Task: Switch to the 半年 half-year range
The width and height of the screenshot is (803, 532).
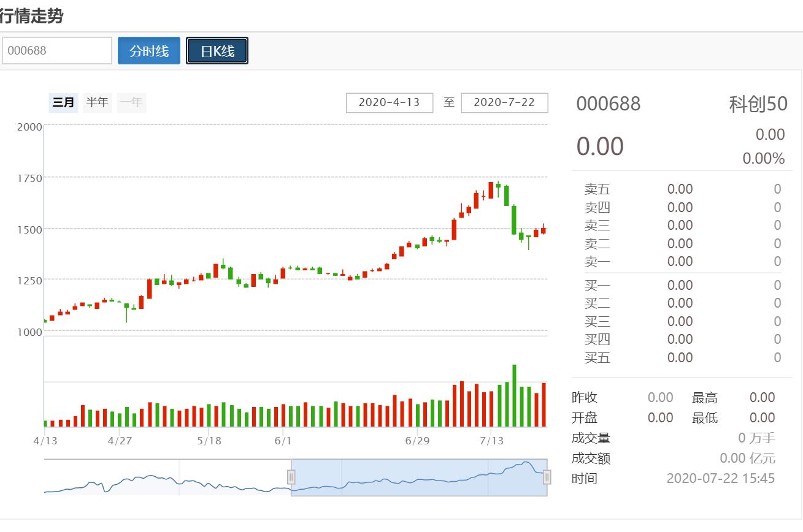Action: pos(97,102)
